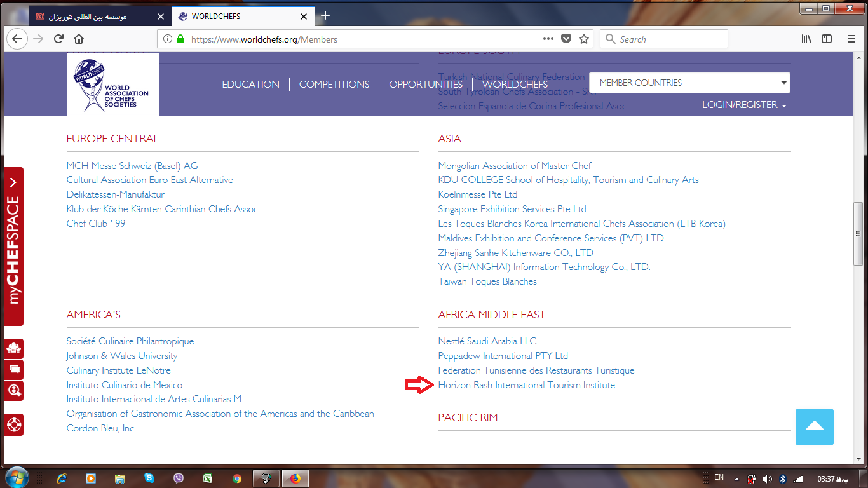Open Delikatessen-Manufaktur link
This screenshot has width=868, height=488.
[116, 194]
